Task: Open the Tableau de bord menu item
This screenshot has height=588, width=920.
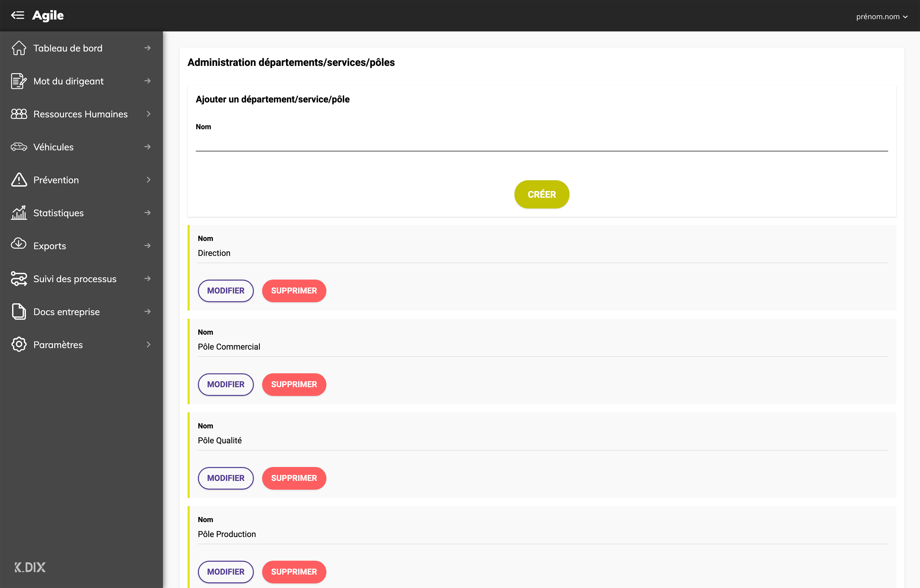Action: pos(81,48)
